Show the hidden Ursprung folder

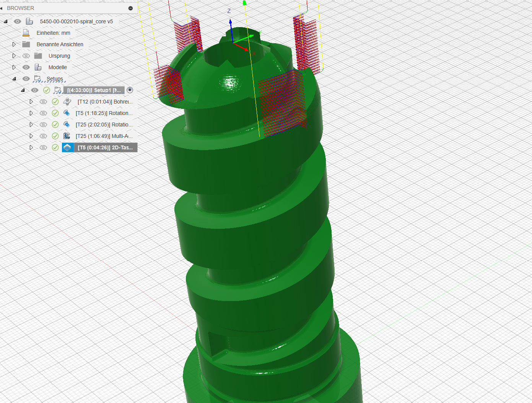click(x=26, y=56)
